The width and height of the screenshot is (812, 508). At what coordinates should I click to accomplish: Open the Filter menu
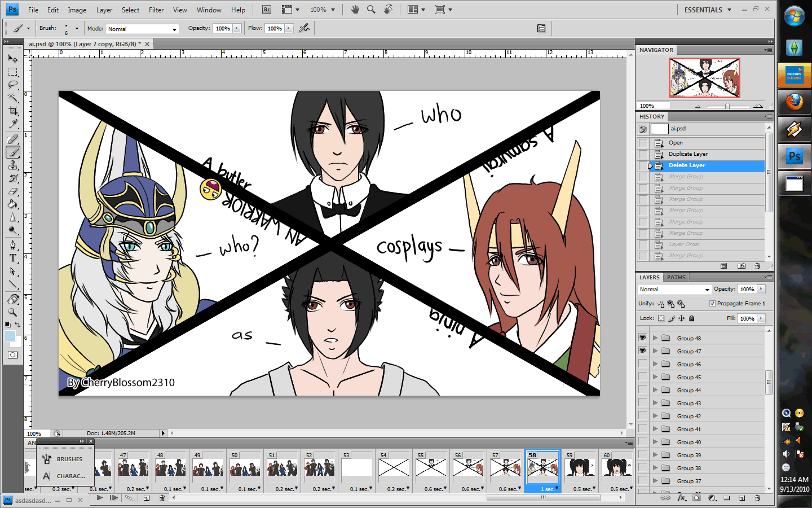pyautogui.click(x=156, y=10)
